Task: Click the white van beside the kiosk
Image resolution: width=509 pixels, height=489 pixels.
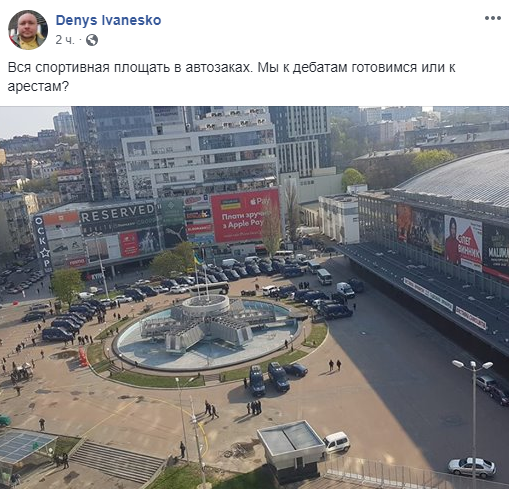Action: pos(336,442)
